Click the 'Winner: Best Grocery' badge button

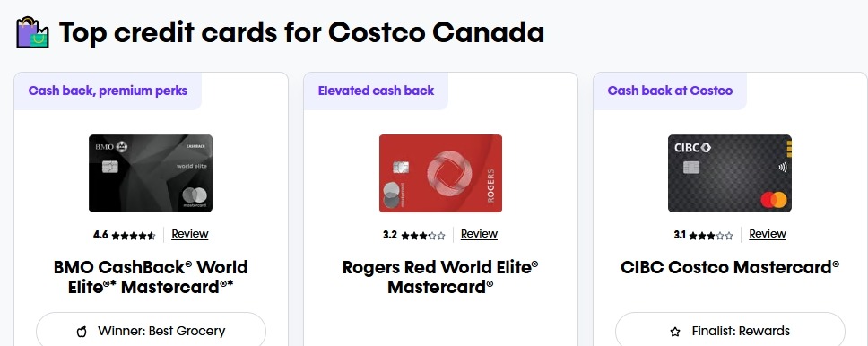pyautogui.click(x=152, y=331)
